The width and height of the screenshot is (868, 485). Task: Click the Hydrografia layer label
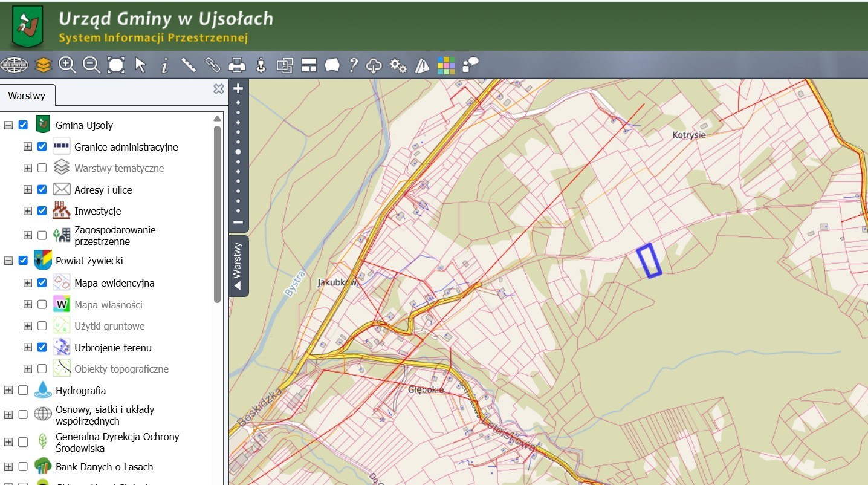[80, 391]
